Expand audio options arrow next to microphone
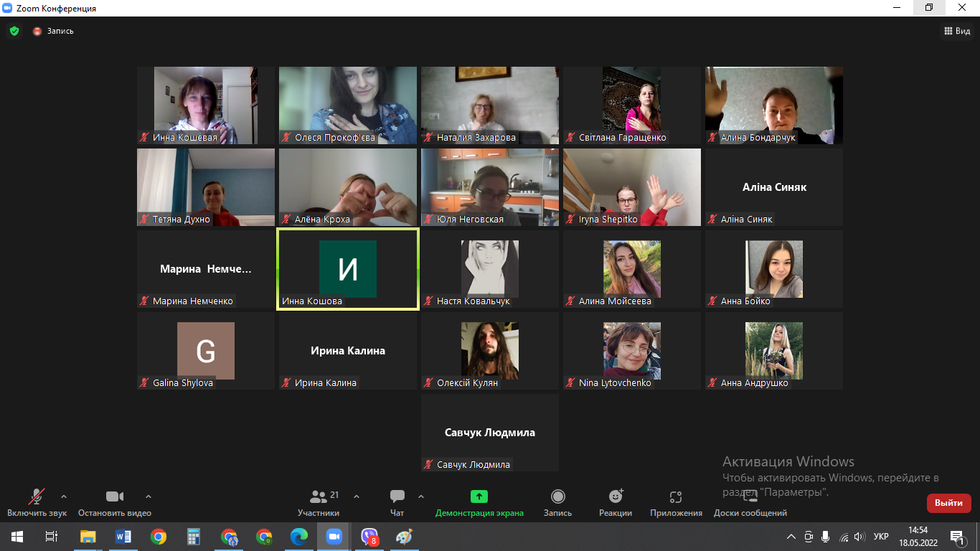This screenshot has width=980, height=551. [x=64, y=496]
